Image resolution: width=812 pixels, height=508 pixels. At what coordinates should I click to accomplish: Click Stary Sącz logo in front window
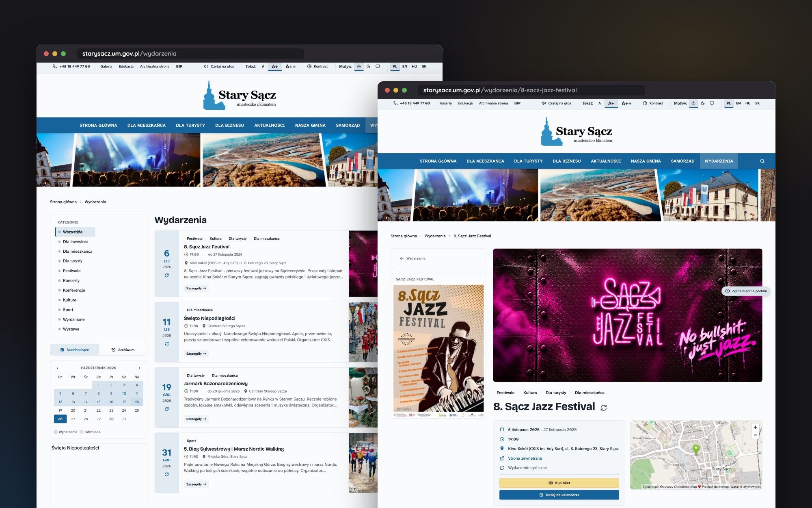577,131
